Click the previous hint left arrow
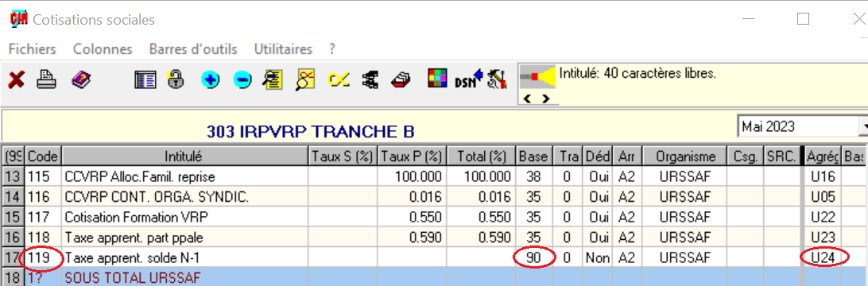Viewport: 868px width, 286px height. click(528, 99)
